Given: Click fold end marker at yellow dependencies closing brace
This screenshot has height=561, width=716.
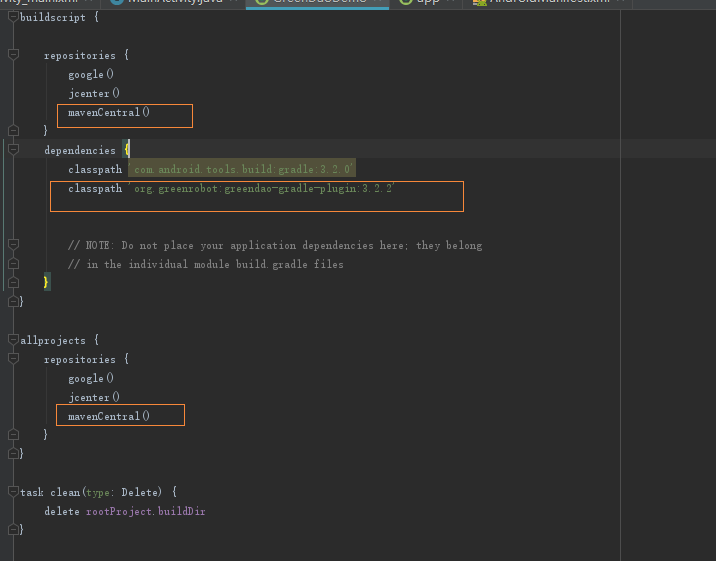Looking at the screenshot, I should [x=13, y=283].
